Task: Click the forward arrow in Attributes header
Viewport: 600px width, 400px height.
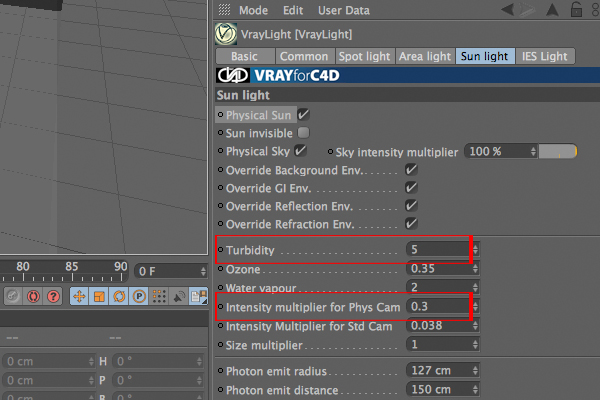Action: [527, 10]
